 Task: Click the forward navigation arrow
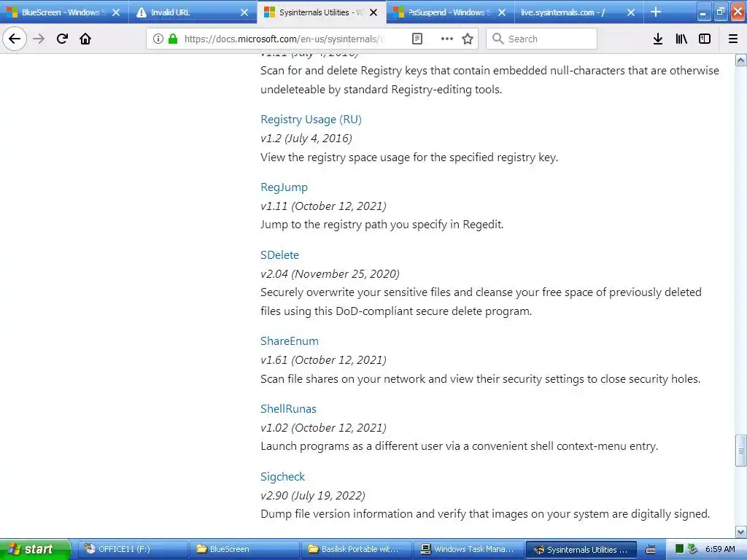[x=39, y=39]
